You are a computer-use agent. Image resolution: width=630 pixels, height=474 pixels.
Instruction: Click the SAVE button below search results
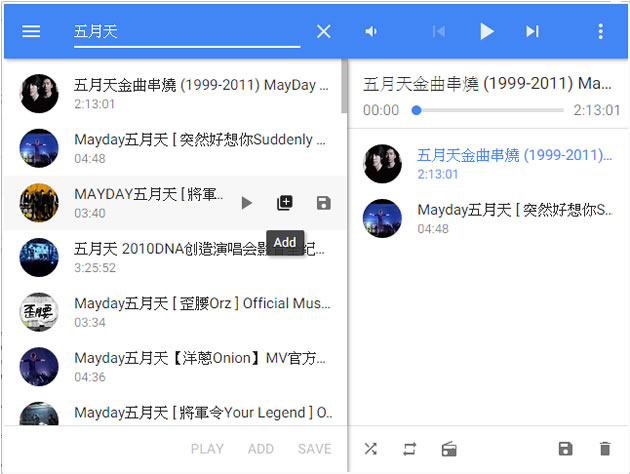click(x=315, y=449)
